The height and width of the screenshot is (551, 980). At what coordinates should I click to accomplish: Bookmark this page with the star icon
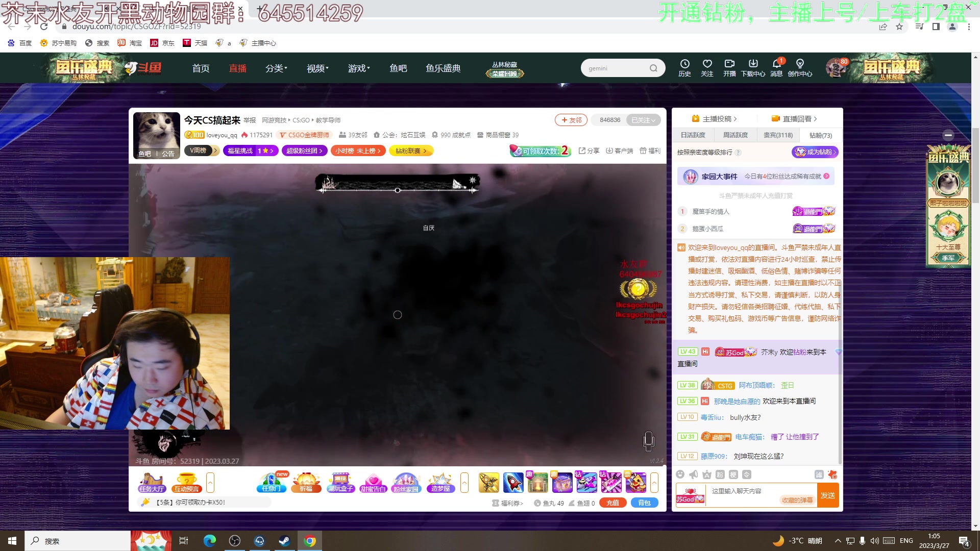tap(899, 27)
